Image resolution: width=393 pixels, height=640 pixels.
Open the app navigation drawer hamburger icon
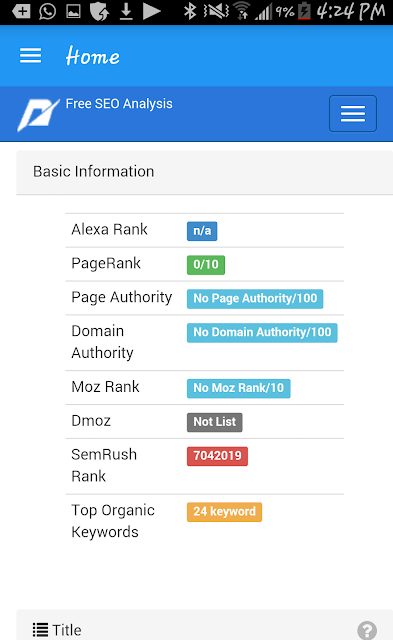tap(31, 56)
